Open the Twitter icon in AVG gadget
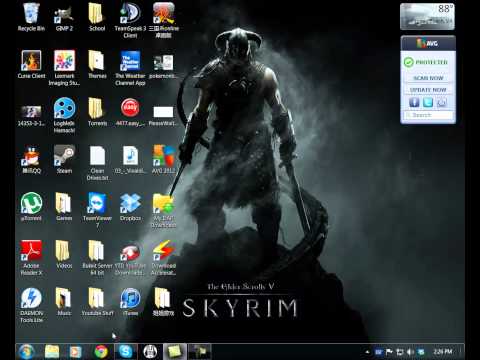Screen dimensions: 480x360 428,102
